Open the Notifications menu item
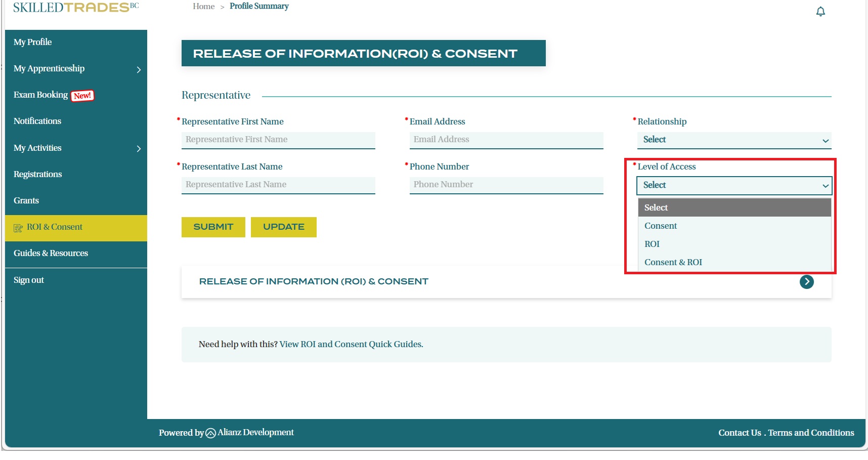The height and width of the screenshot is (460, 868). 37,121
